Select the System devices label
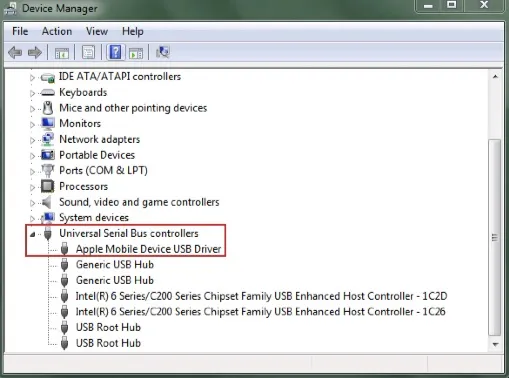The width and height of the screenshot is (509, 378). (94, 218)
